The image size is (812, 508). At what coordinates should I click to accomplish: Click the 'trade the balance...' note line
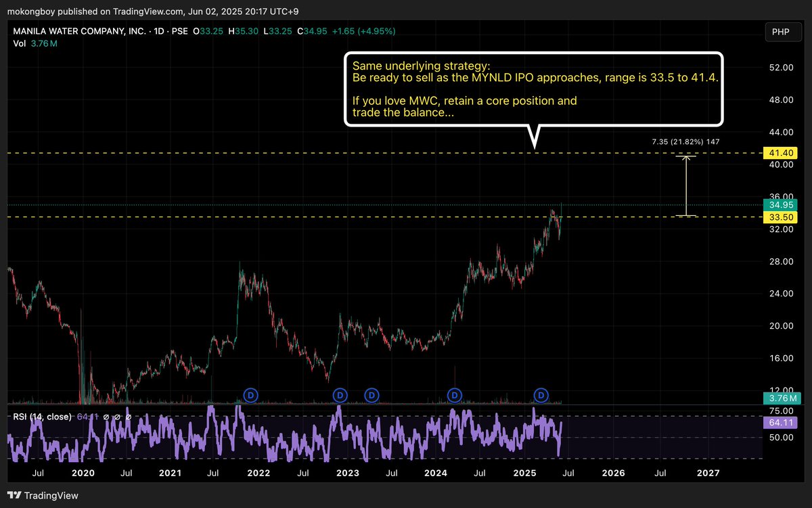[403, 113]
